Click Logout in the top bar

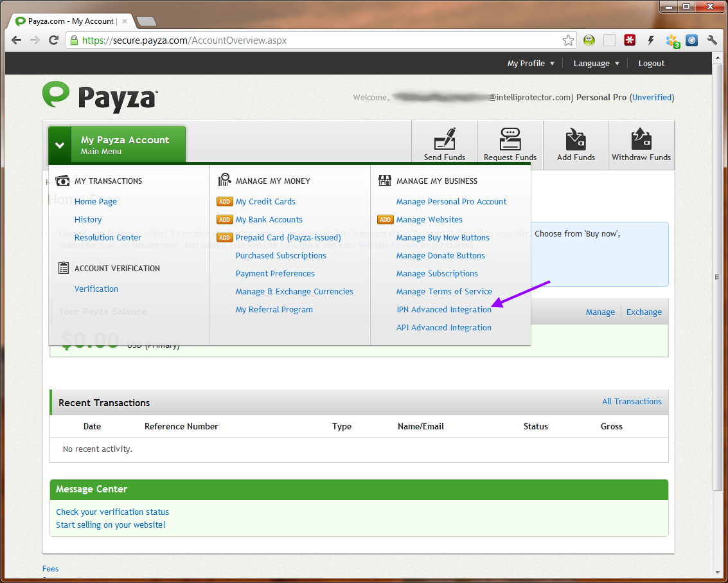652,63
